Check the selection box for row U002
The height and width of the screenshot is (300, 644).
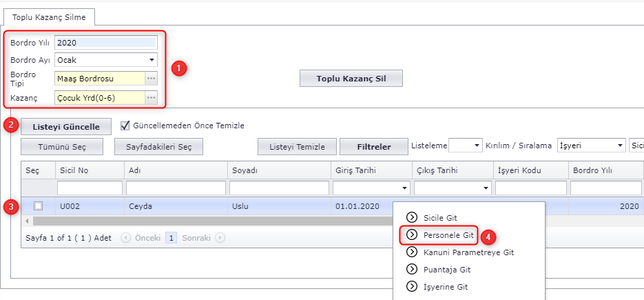click(38, 206)
